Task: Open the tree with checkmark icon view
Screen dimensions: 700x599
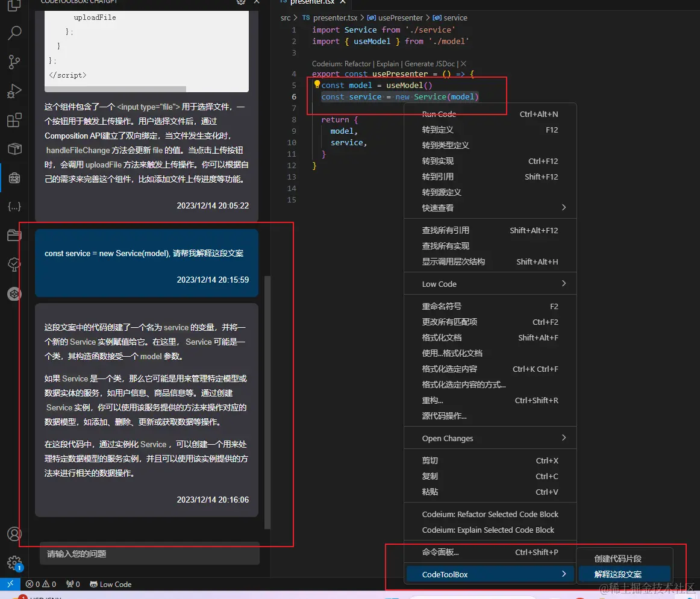Action: (x=14, y=265)
